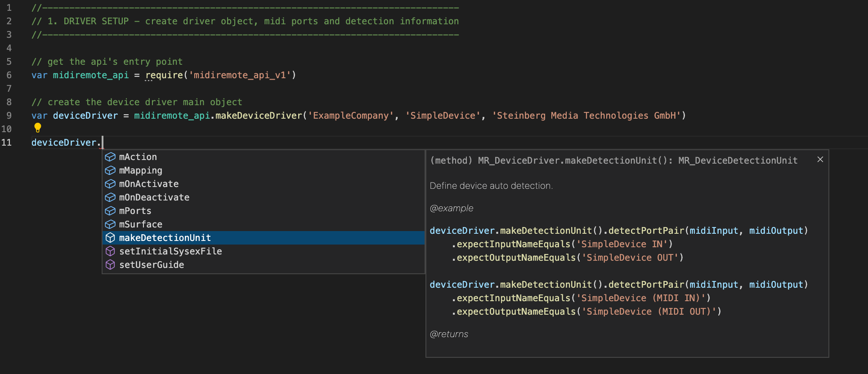The height and width of the screenshot is (374, 868).
Task: Click the "get the api's entry point" comment
Action: 107,62
